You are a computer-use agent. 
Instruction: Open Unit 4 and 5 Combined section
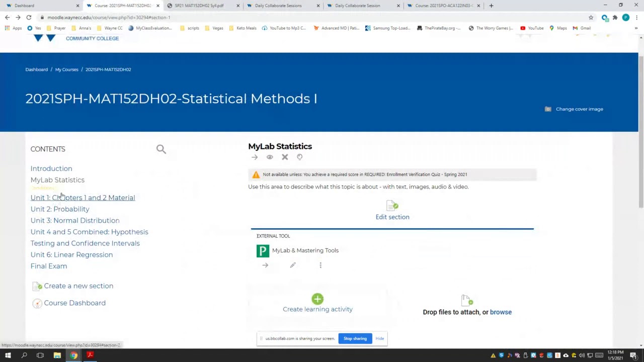[x=89, y=237]
